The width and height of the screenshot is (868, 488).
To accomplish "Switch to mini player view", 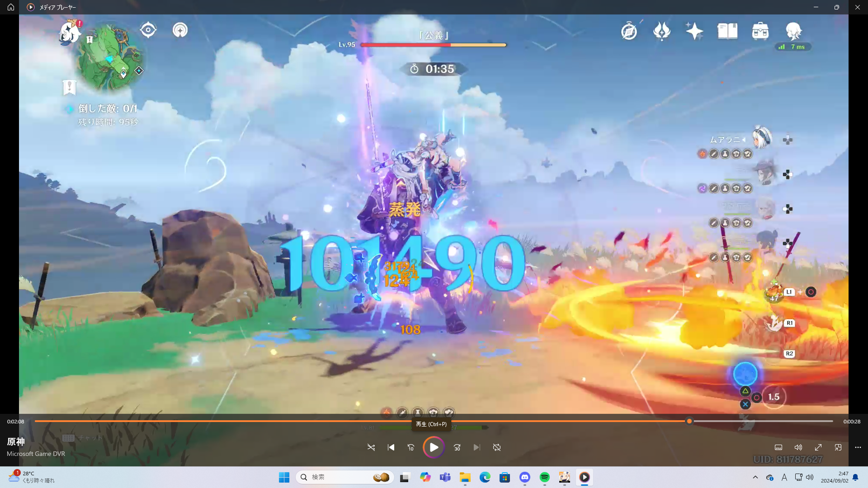I will coord(838,447).
